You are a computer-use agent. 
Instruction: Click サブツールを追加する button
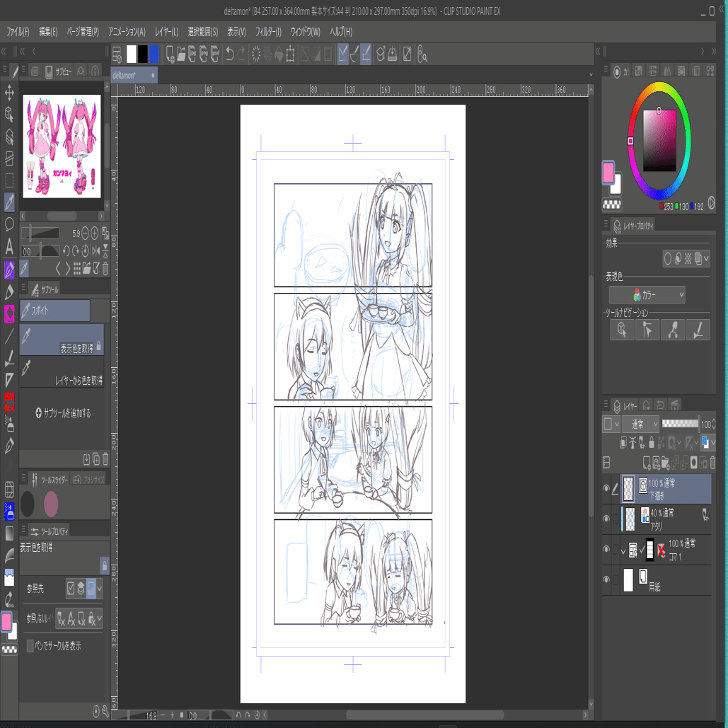tap(63, 412)
